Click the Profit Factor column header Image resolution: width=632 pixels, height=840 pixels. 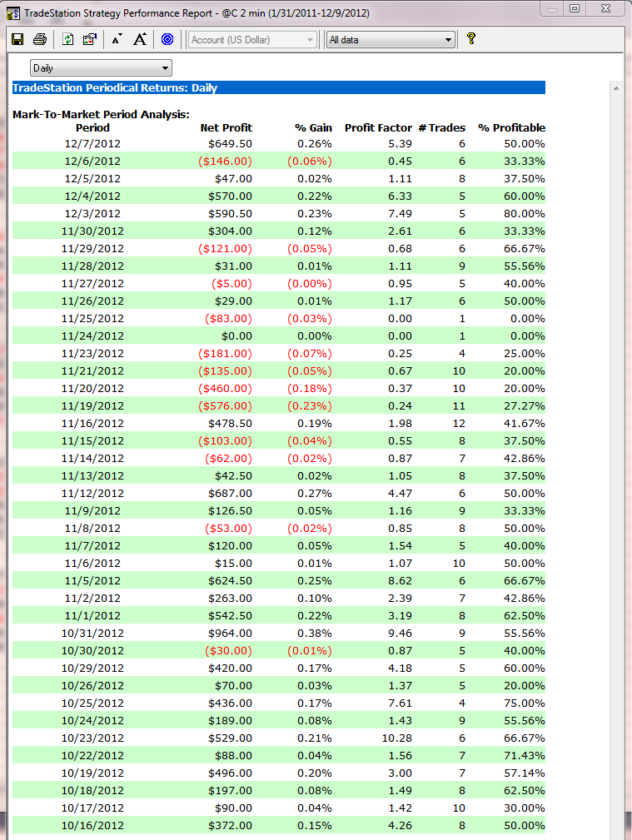(x=378, y=127)
